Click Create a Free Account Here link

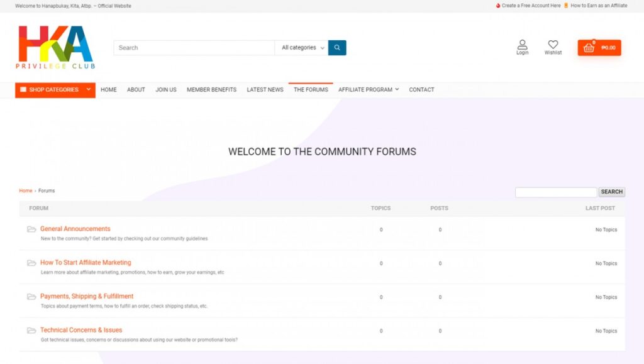pyautogui.click(x=531, y=6)
